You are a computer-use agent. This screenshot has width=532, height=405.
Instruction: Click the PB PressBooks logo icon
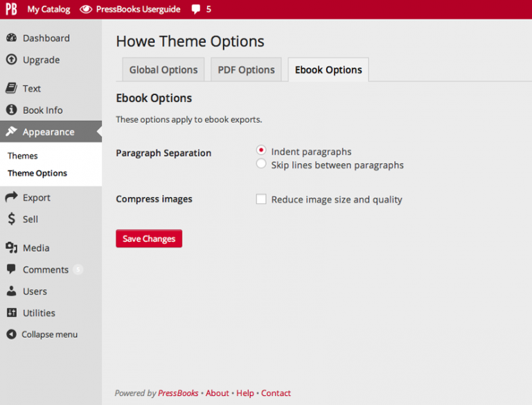click(x=11, y=9)
